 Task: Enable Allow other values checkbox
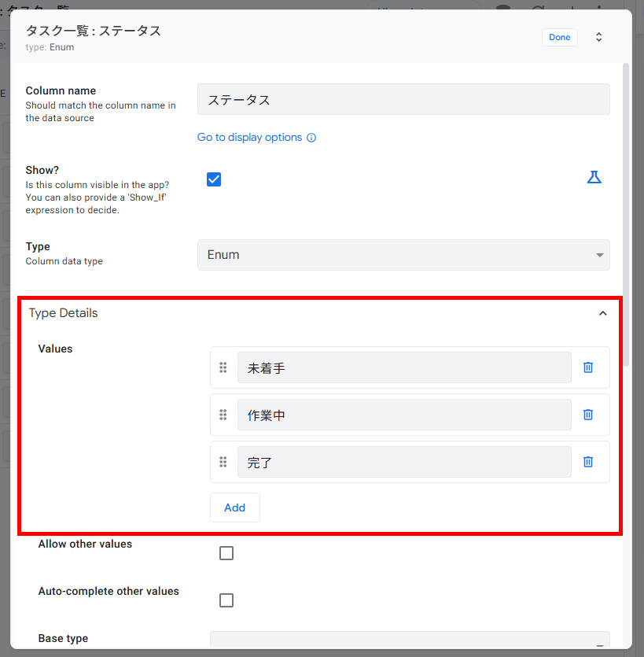(x=226, y=553)
